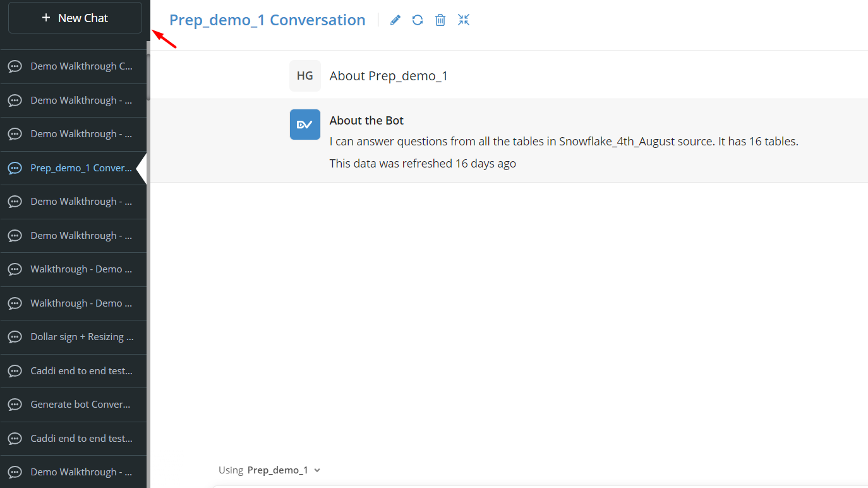
Task: Start a New Chat
Action: coord(75,18)
